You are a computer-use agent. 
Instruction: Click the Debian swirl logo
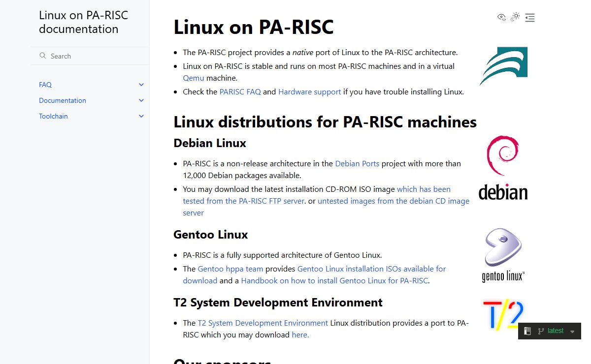[x=503, y=167]
